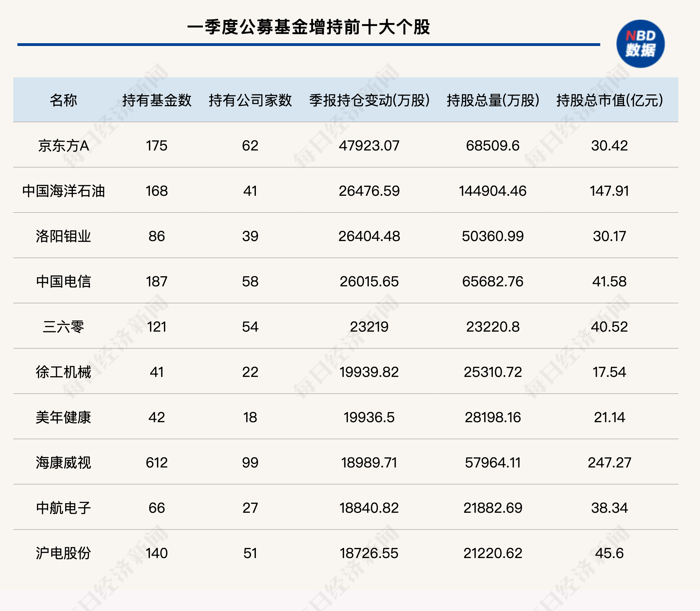Viewport: 700px width, 611px height.
Task: Click total holdings value 57964.11
Action: point(493,463)
